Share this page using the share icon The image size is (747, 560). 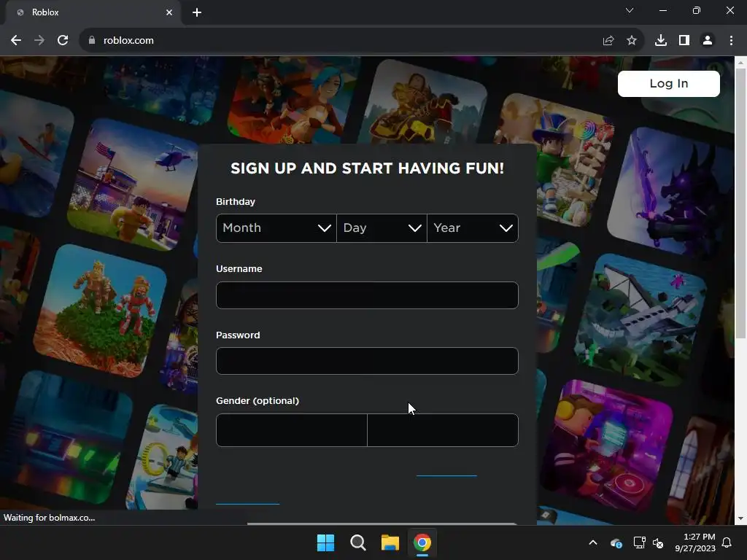pos(608,41)
